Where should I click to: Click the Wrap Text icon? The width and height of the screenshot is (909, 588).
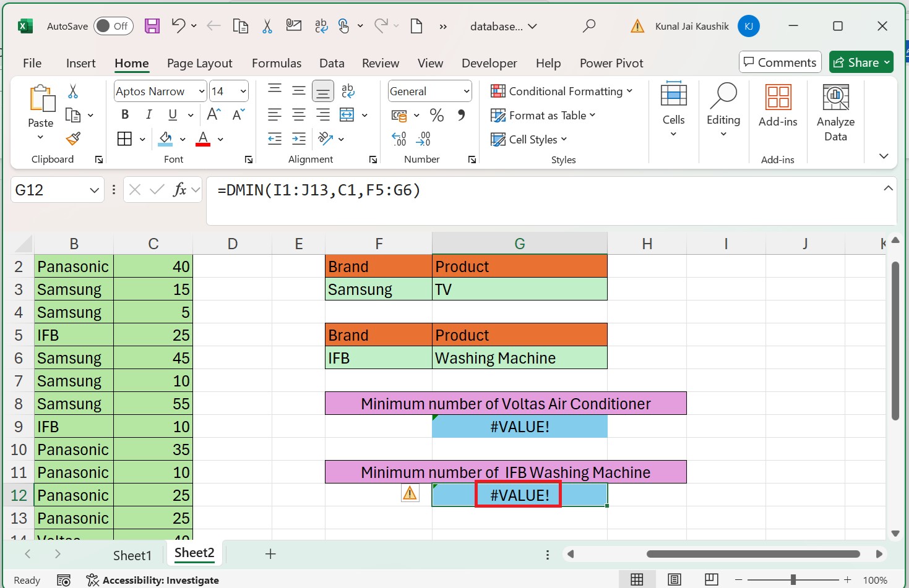(348, 91)
